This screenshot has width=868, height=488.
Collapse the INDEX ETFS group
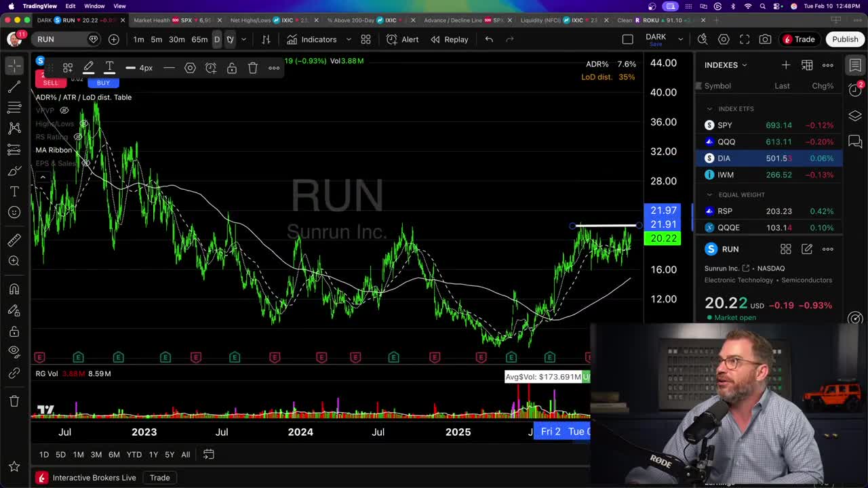(x=709, y=108)
